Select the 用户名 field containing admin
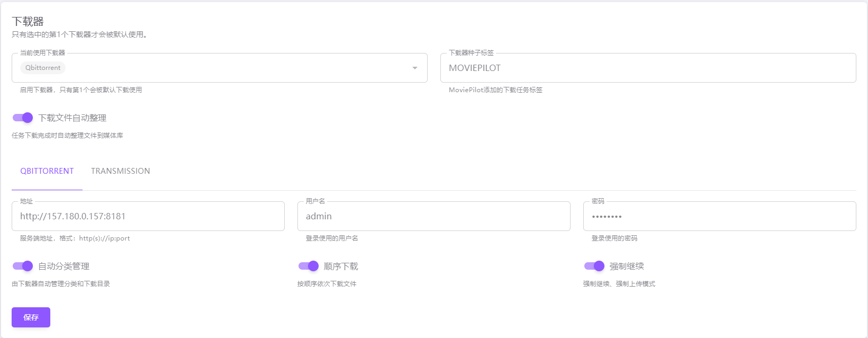Screen dimensions: 868x338 (433, 216)
